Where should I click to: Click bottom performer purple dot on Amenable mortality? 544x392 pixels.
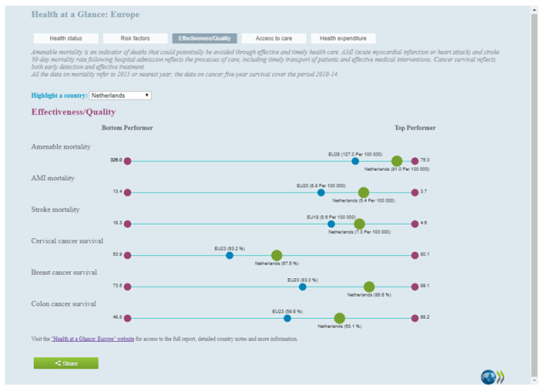127,161
